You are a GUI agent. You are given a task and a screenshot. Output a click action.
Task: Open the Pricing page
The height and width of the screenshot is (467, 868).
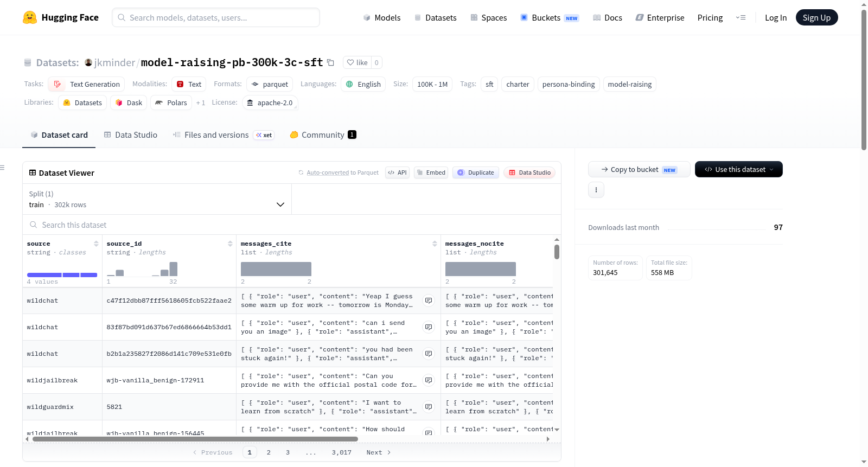[710, 17]
